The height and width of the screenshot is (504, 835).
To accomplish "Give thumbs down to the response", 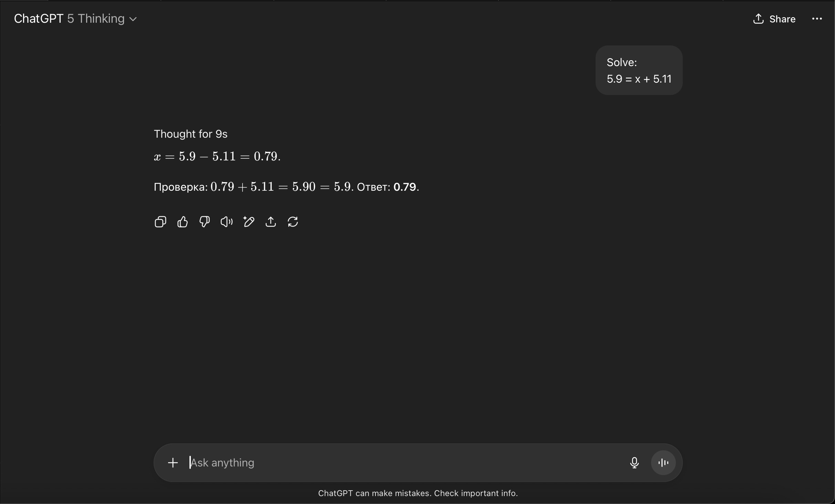I will pos(204,222).
